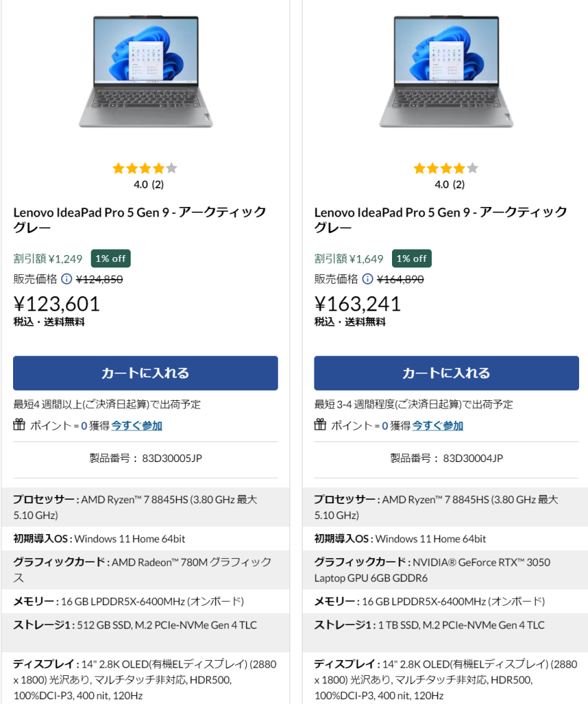The width and height of the screenshot is (588, 704).
Task: Click review count (2) on right product
Action: (x=459, y=184)
